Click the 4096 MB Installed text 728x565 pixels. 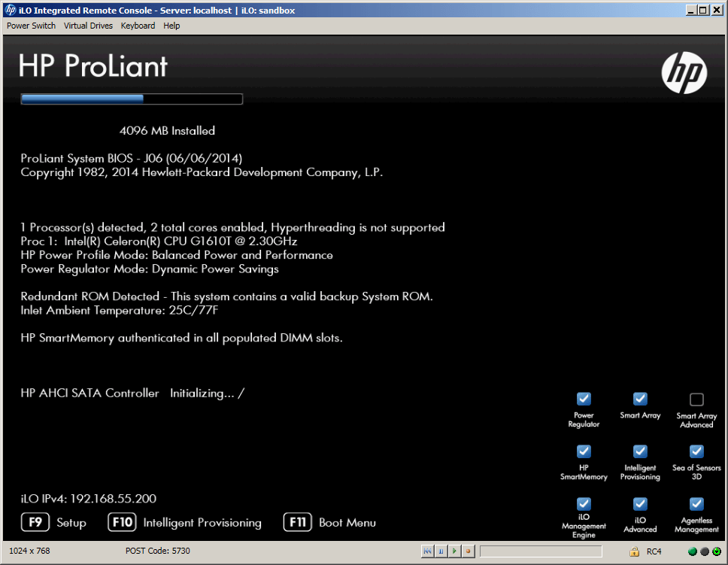click(x=167, y=131)
